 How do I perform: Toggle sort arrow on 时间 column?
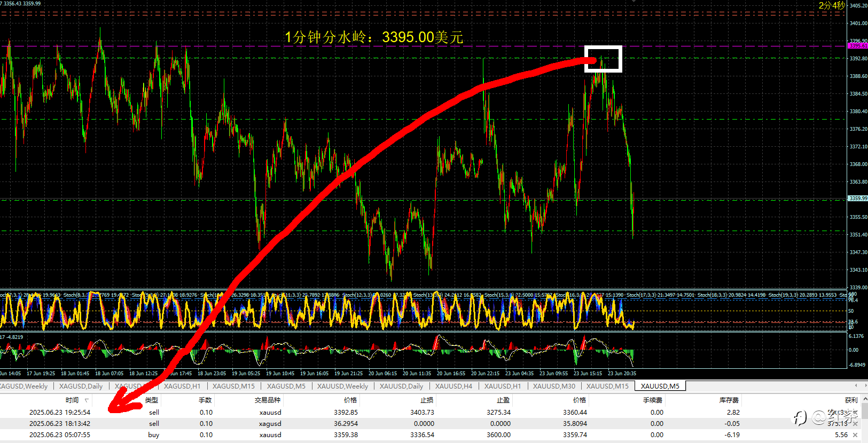(x=87, y=400)
